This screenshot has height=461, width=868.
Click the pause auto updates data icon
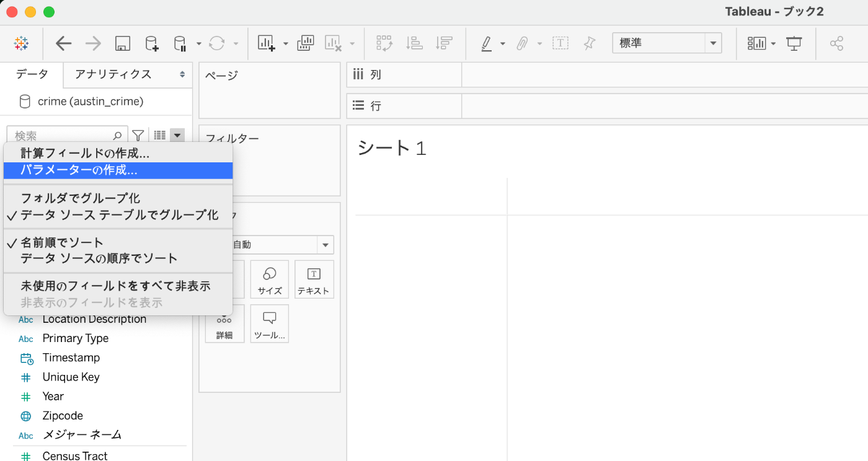[x=180, y=43]
